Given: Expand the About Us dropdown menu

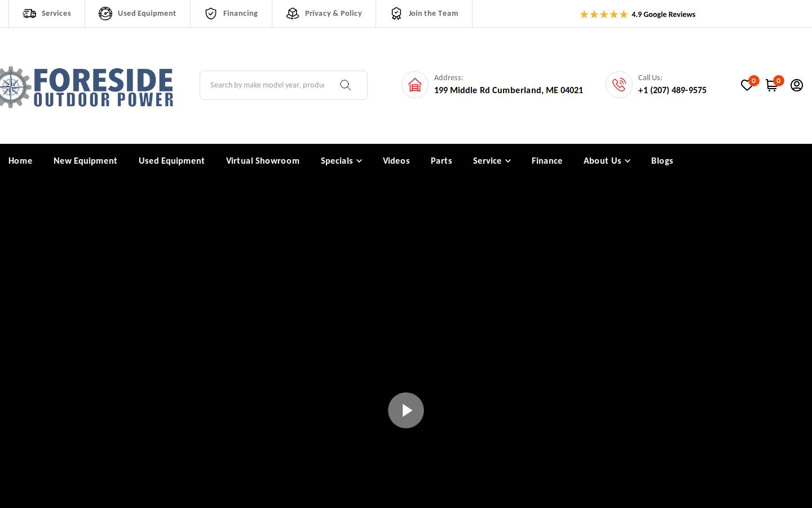Looking at the screenshot, I should tap(607, 161).
